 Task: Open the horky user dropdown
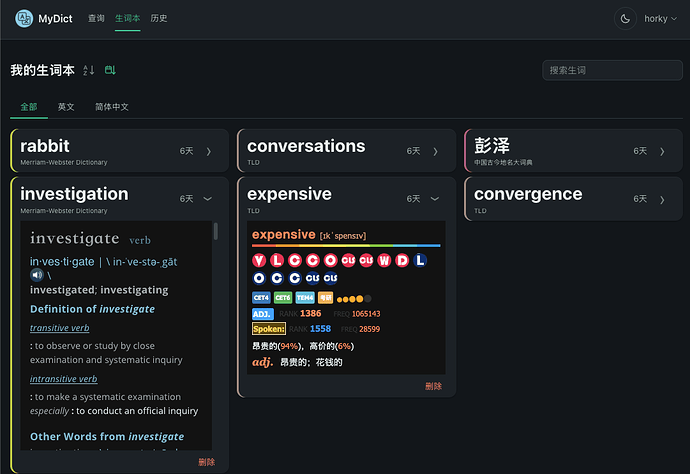click(660, 19)
